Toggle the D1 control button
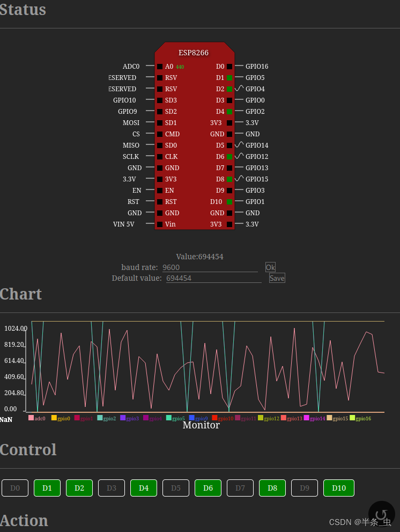The image size is (400, 532). (47, 488)
